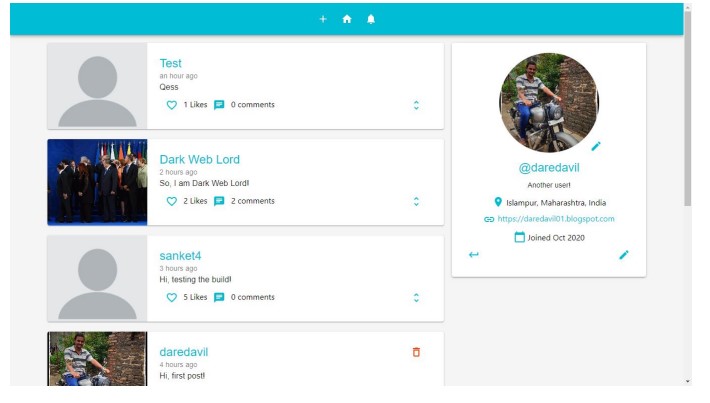The width and height of the screenshot is (710, 403).
Task: Click the '3 hours ago' timestamp
Action: (178, 268)
